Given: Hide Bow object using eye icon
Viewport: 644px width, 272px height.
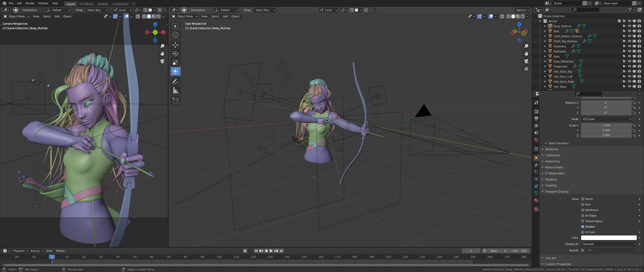Looking at the screenshot, I should pyautogui.click(x=629, y=31).
